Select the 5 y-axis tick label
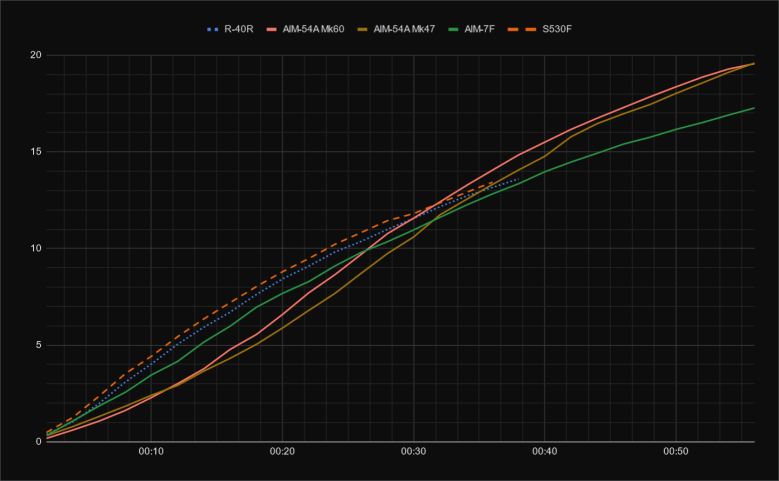Image resolution: width=779 pixels, height=481 pixels. point(37,345)
